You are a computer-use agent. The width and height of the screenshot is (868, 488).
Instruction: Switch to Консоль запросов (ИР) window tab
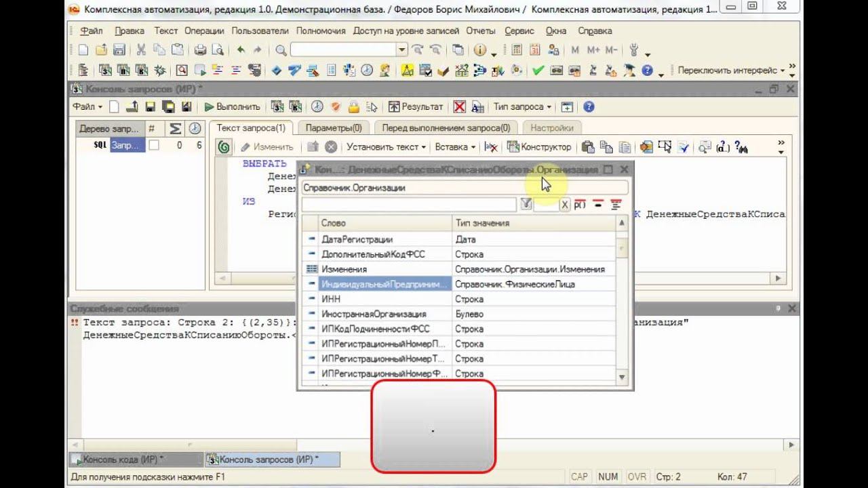pyautogui.click(x=272, y=460)
